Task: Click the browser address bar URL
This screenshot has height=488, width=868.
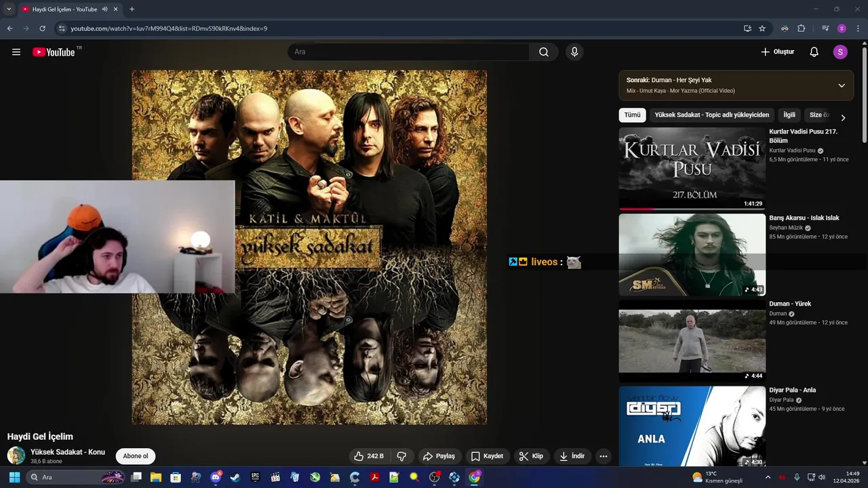Action: point(170,28)
